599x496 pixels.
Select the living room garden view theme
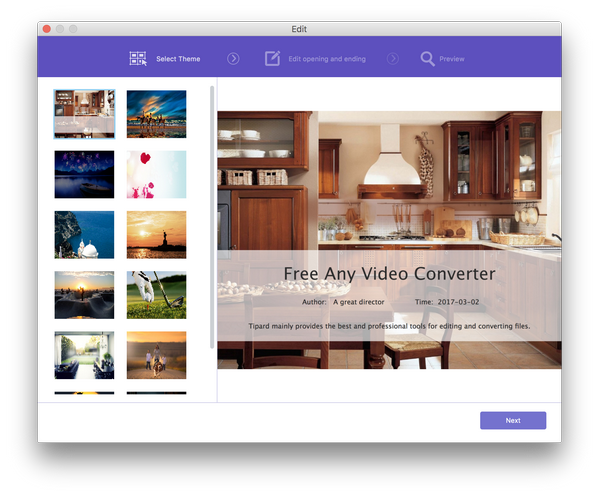pos(84,355)
